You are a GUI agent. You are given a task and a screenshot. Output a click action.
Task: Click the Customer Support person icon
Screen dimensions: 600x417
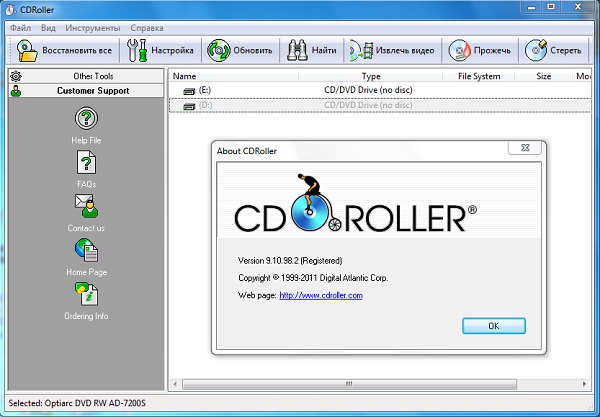click(x=16, y=91)
